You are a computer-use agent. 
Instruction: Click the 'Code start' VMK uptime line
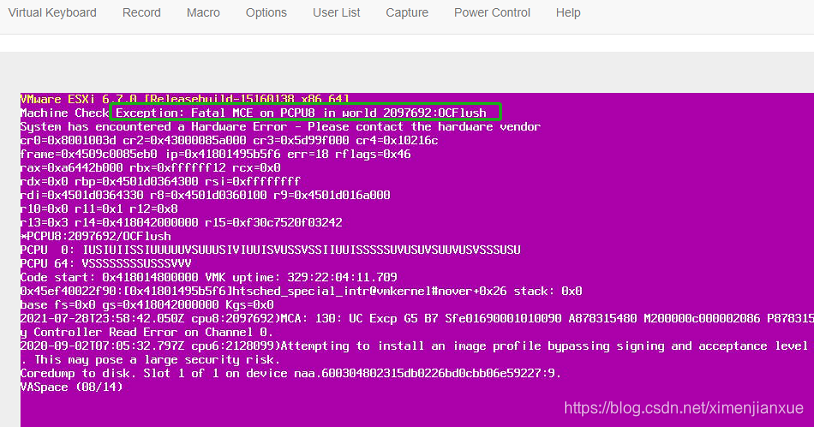pos(209,278)
